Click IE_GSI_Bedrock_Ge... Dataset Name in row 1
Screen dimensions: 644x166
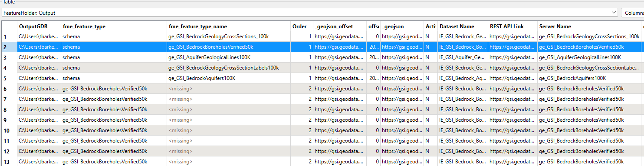point(463,37)
